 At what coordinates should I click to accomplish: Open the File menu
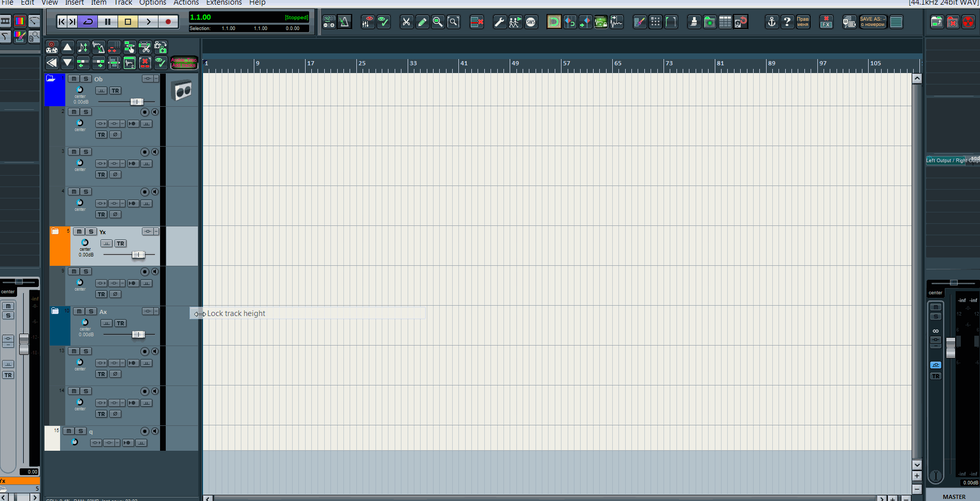pyautogui.click(x=8, y=3)
